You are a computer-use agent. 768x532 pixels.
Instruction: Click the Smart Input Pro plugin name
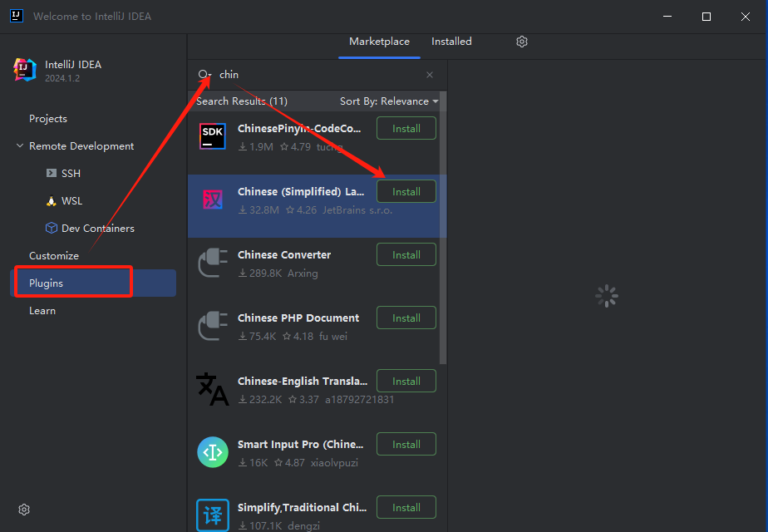point(300,445)
